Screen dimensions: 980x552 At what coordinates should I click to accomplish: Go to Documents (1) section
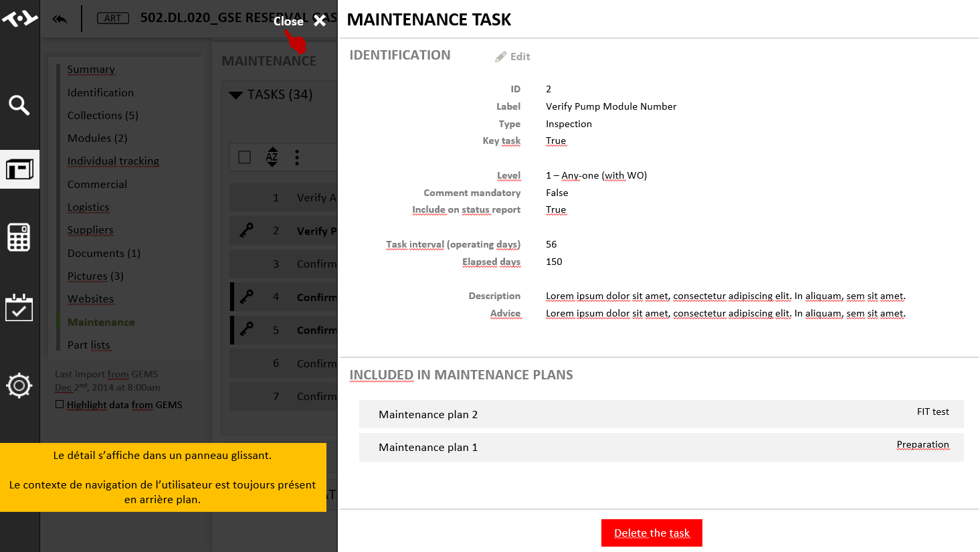pyautogui.click(x=104, y=253)
